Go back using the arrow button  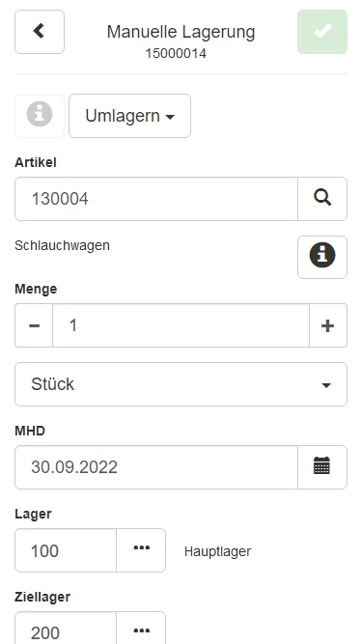click(40, 32)
